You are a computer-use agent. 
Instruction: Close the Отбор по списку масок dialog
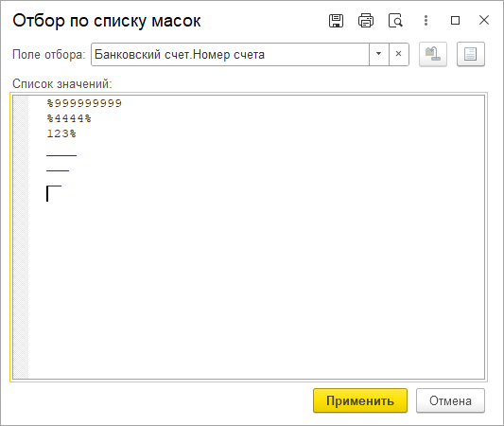click(x=484, y=20)
